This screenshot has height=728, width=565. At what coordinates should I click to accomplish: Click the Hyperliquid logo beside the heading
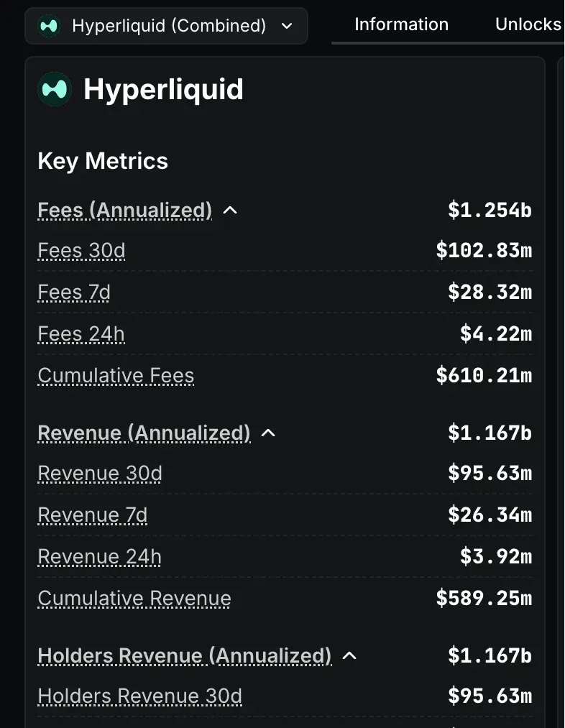point(55,89)
